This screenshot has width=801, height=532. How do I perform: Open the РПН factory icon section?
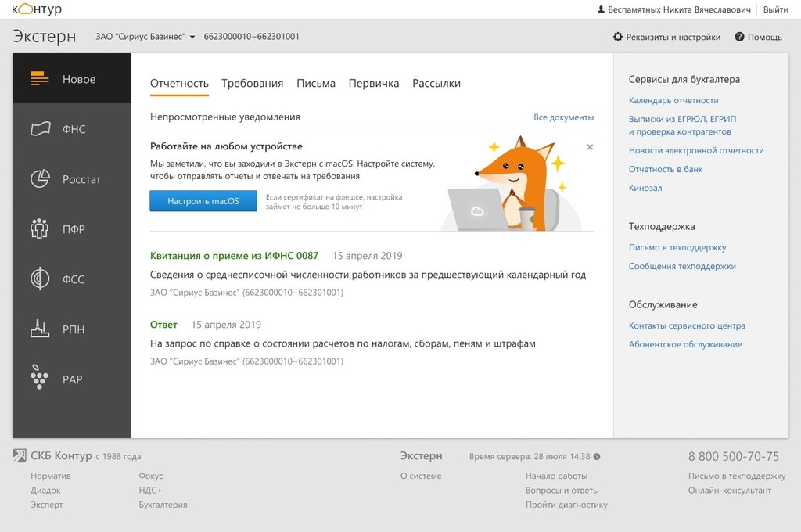tap(40, 329)
